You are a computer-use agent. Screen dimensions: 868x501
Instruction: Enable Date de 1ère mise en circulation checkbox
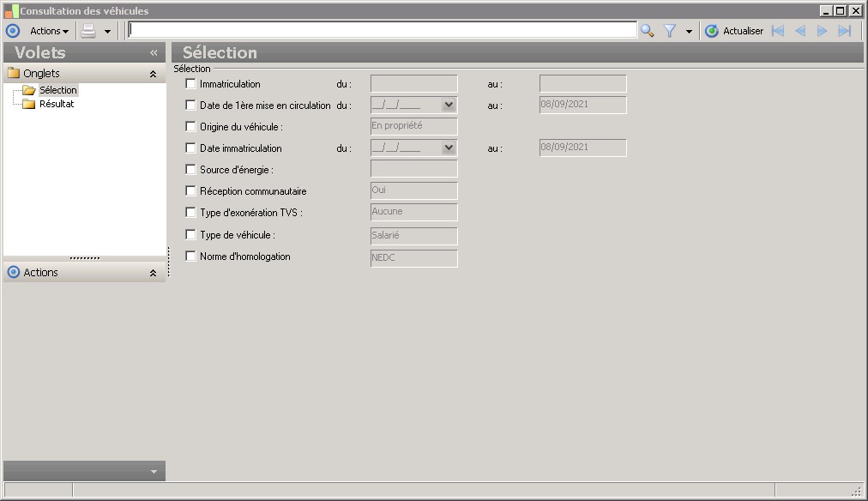pos(190,105)
